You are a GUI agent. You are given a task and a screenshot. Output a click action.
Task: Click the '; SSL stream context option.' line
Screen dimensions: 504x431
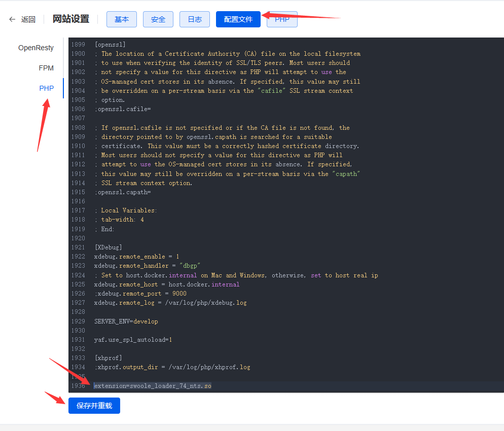click(143, 183)
